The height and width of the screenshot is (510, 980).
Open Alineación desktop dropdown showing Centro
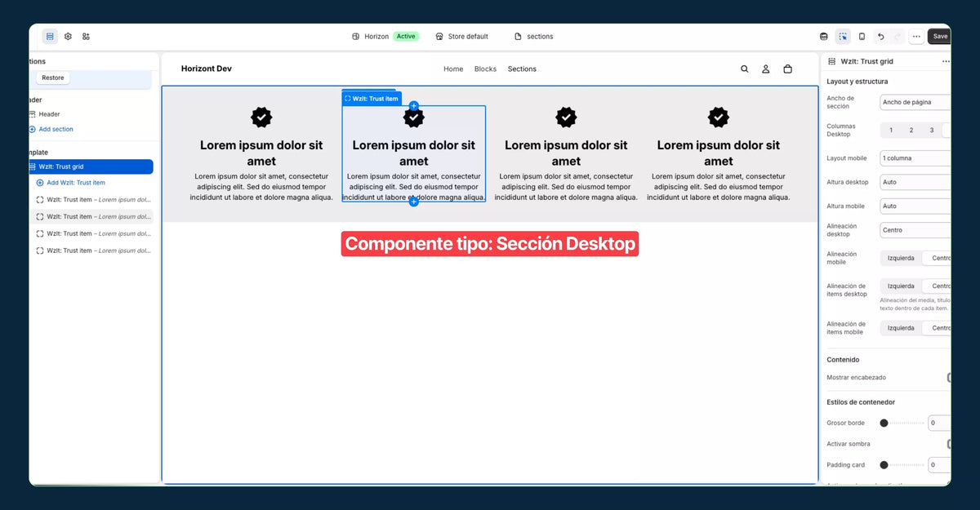(915, 230)
